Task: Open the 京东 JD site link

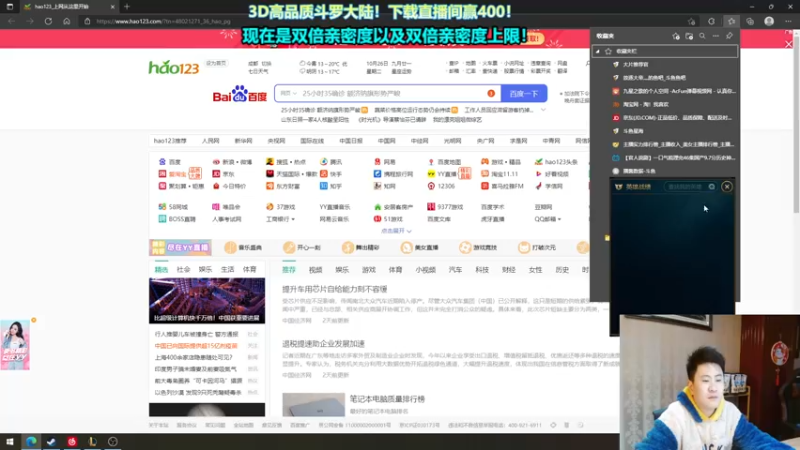Action: pos(223,174)
